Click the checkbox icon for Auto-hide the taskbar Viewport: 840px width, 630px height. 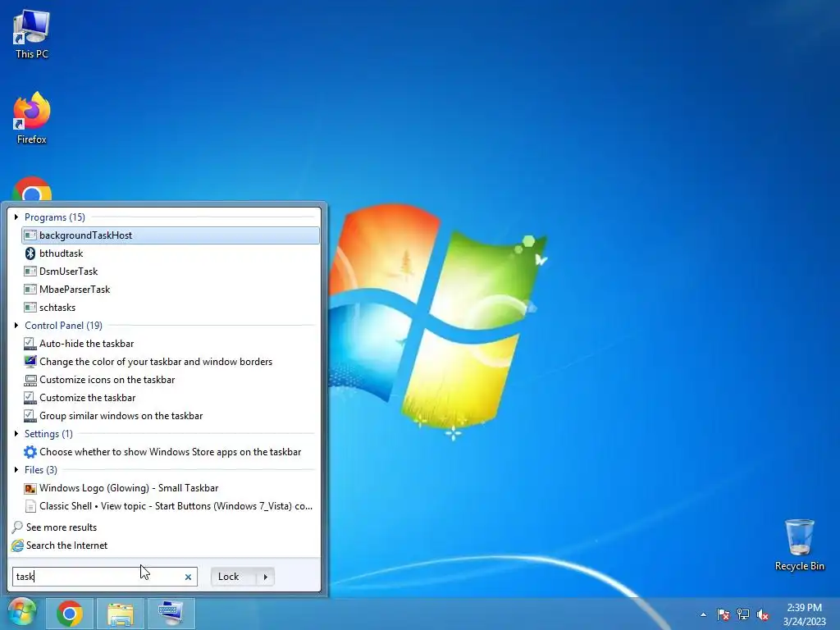30,344
